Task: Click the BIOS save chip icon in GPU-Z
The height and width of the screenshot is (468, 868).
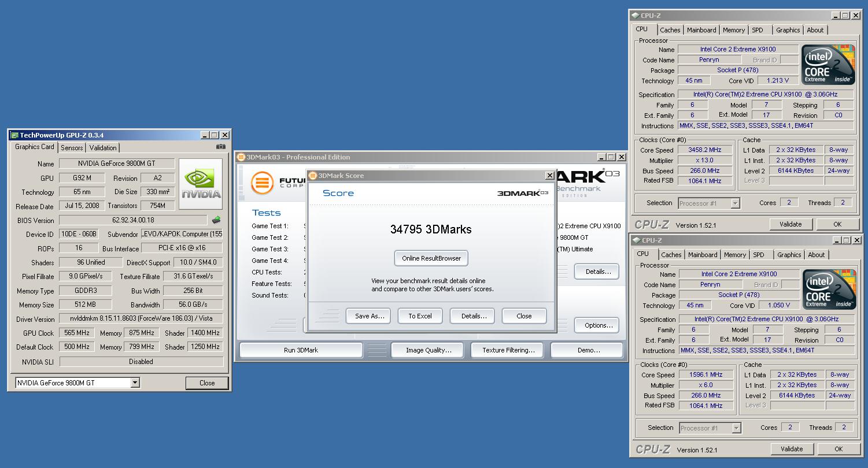Action: (x=216, y=220)
